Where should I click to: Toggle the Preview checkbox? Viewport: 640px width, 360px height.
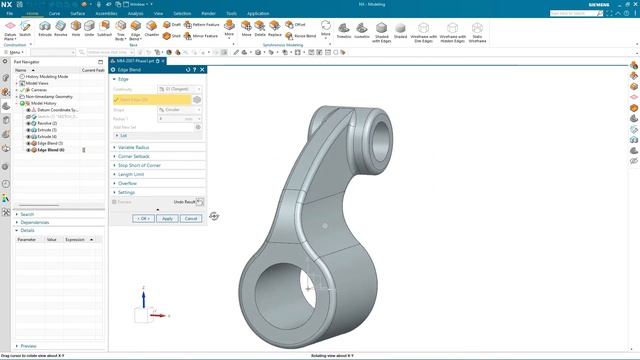tap(114, 202)
